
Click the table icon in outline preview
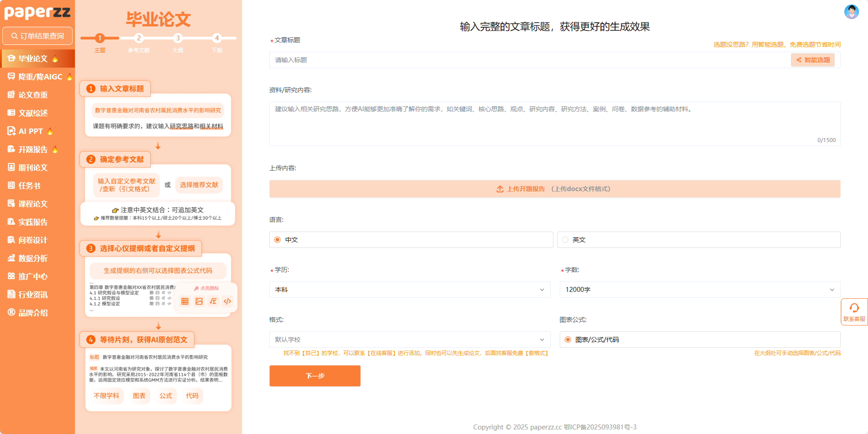[x=185, y=301]
